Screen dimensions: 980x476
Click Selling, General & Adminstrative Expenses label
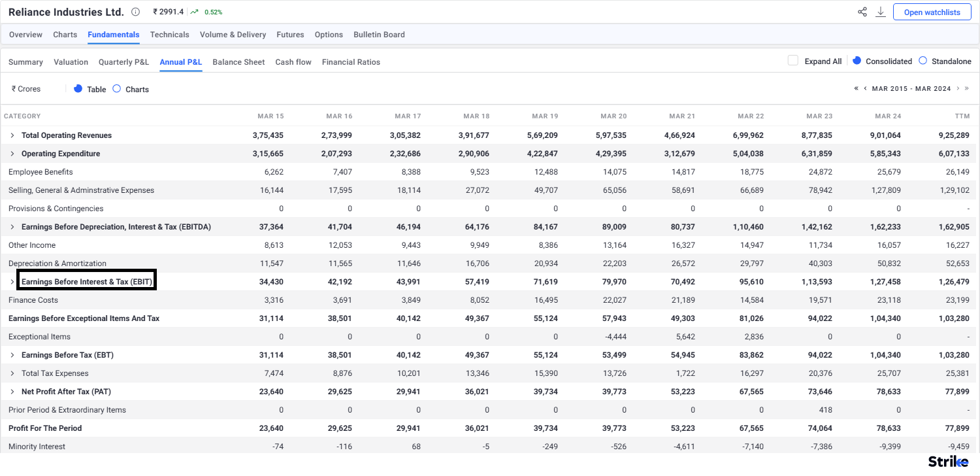point(81,190)
